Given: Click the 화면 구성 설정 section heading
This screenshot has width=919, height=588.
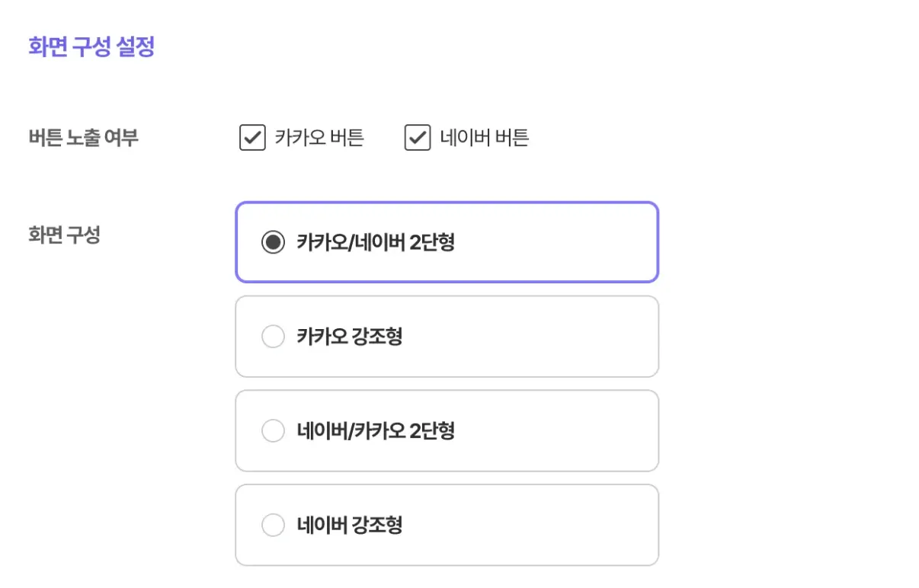Looking at the screenshot, I should click(x=91, y=47).
